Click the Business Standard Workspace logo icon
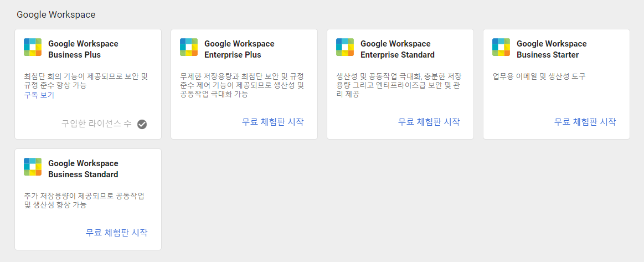The height and width of the screenshot is (262, 644). [x=33, y=167]
